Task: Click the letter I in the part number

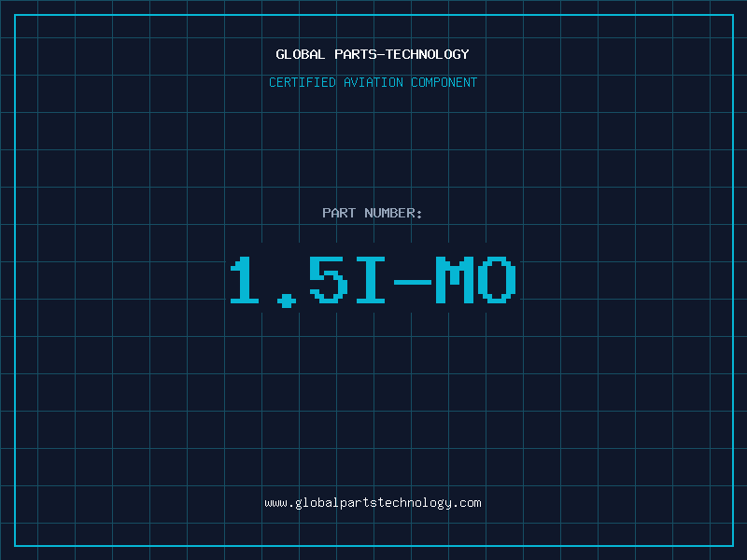Action: pos(371,279)
